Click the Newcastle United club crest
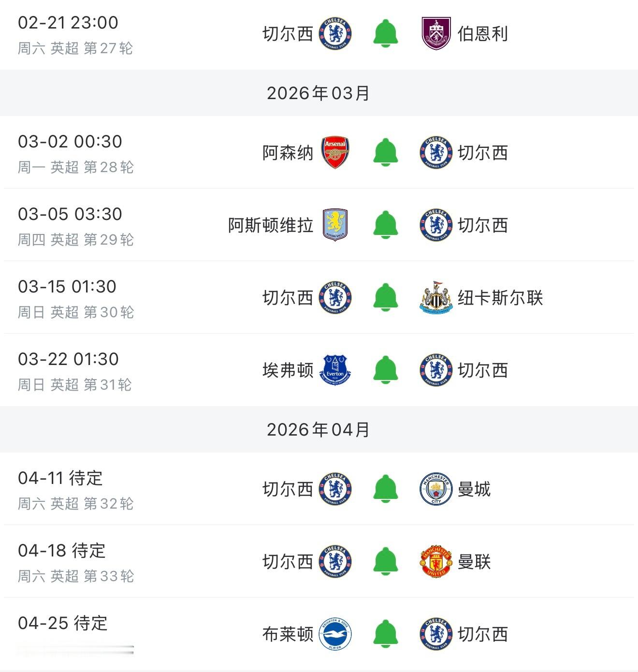 pos(436,298)
